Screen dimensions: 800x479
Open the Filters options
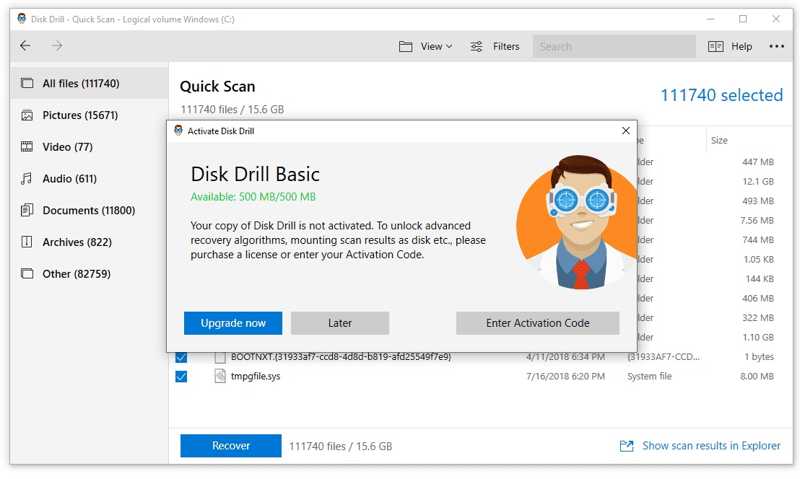point(494,46)
